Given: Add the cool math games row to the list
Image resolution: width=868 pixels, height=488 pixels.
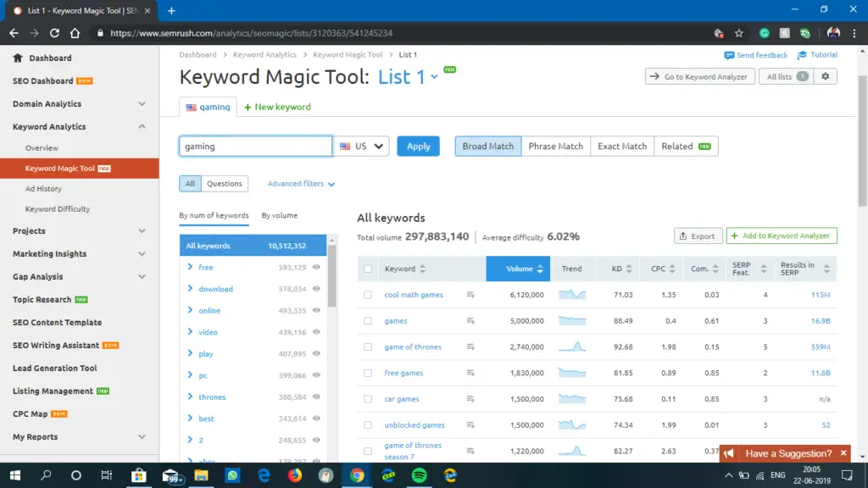Looking at the screenshot, I should click(470, 295).
